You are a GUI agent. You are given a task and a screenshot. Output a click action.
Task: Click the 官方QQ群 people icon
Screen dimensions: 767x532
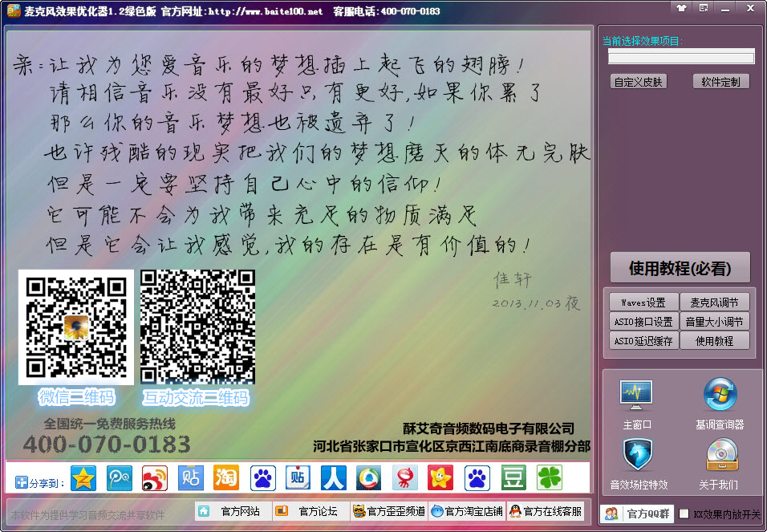tap(611, 514)
